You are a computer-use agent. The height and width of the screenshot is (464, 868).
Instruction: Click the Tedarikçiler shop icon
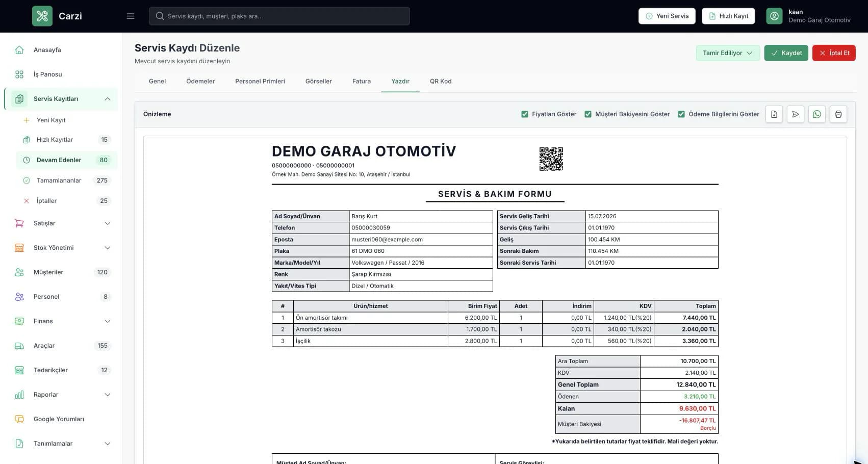coord(19,370)
